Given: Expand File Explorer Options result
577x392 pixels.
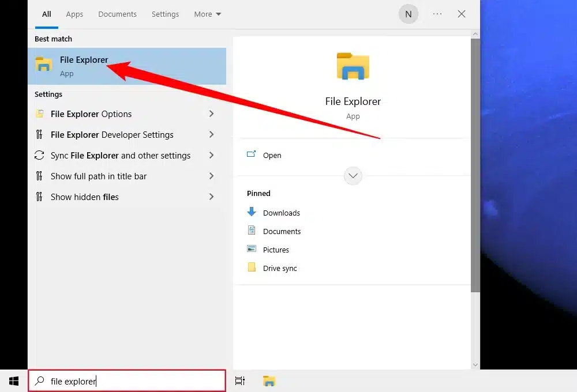Looking at the screenshot, I should pos(212,114).
